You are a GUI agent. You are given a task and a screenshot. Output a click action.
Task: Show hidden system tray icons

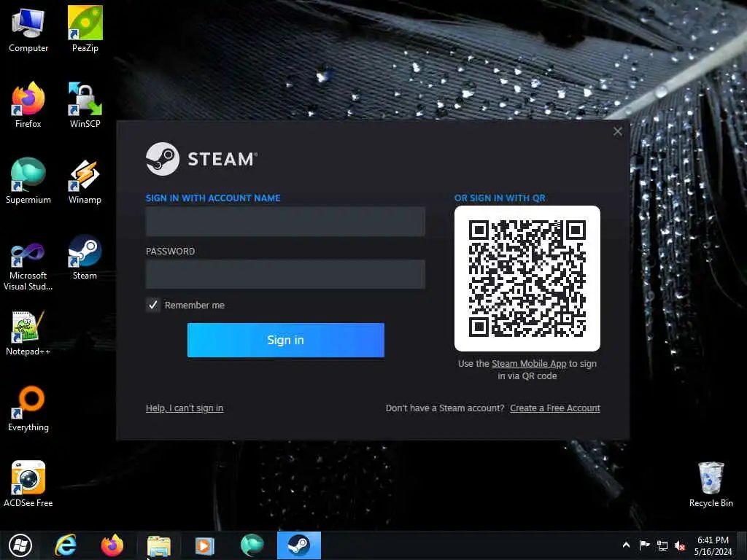(x=626, y=545)
